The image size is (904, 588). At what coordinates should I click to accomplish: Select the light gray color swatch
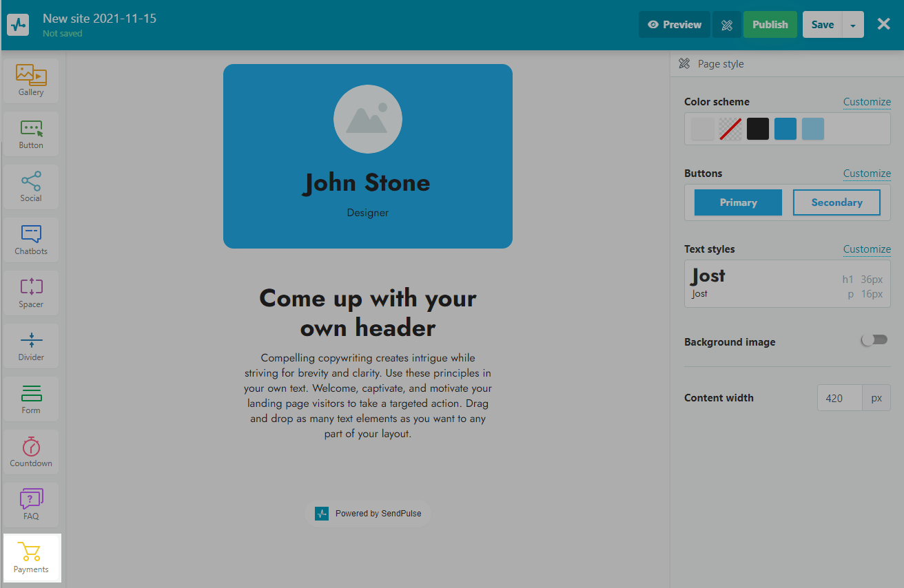pyautogui.click(x=702, y=129)
